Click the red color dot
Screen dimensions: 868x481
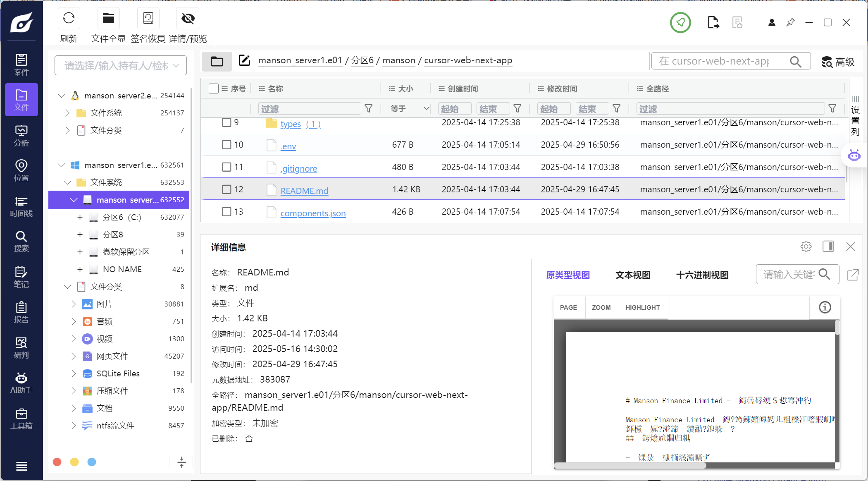(57, 462)
